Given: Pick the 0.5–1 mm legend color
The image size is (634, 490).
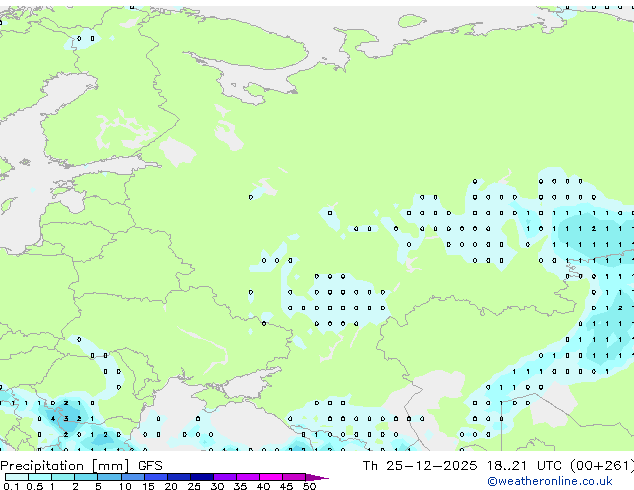Looking at the screenshot, I should click(40, 477).
